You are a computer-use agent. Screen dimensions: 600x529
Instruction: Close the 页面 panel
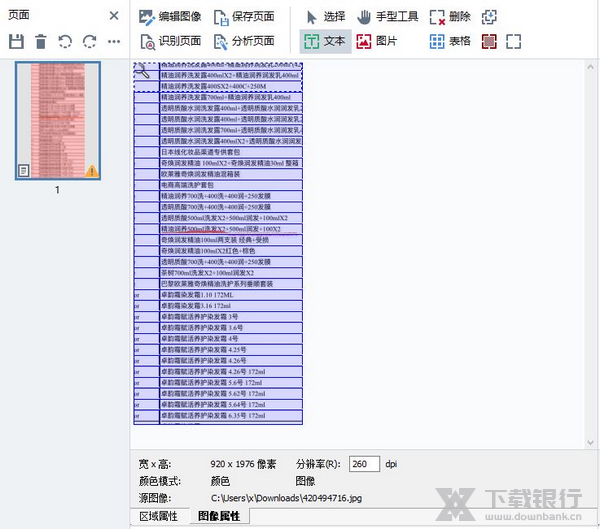[114, 16]
